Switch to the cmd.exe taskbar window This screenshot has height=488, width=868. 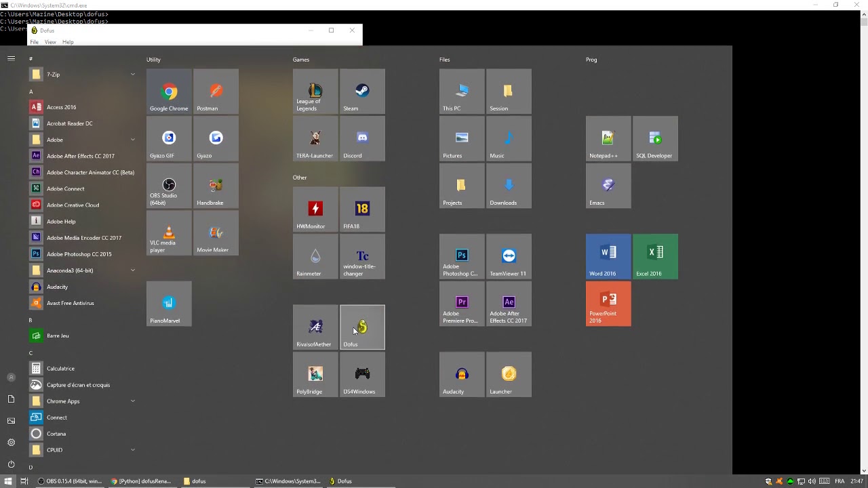click(x=288, y=481)
